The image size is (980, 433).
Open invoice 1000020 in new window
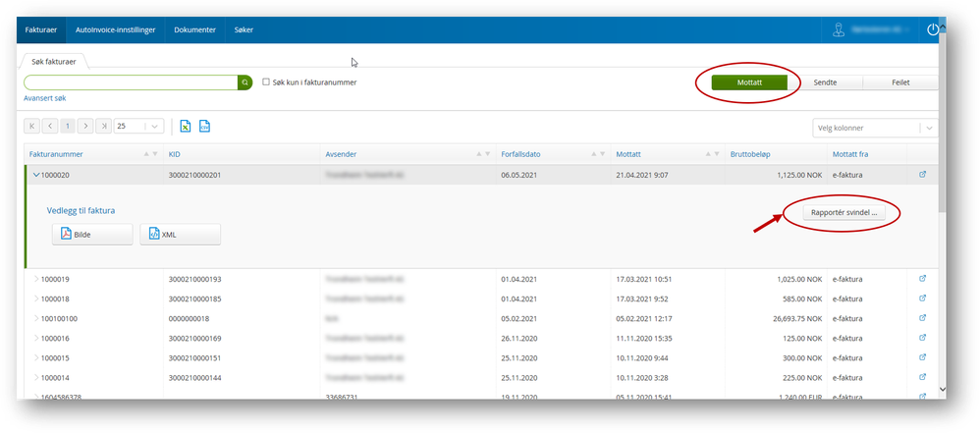922,175
